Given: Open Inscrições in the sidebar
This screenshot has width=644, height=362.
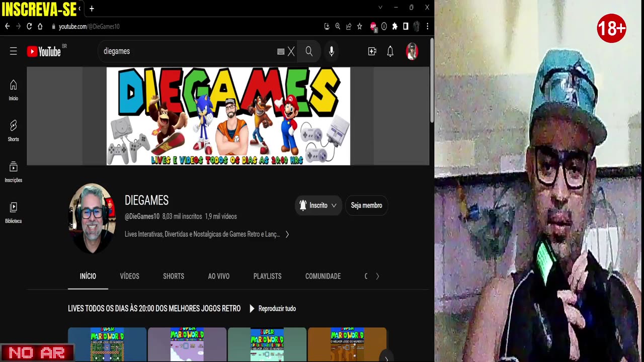Looking at the screenshot, I should [x=14, y=172].
